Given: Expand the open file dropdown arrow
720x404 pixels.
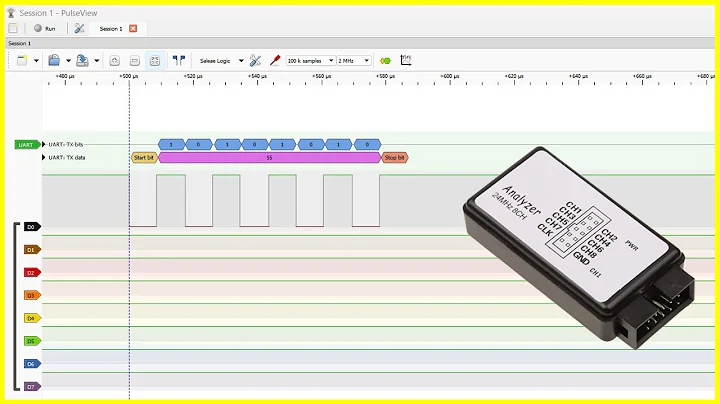Looking at the screenshot, I should [68, 61].
